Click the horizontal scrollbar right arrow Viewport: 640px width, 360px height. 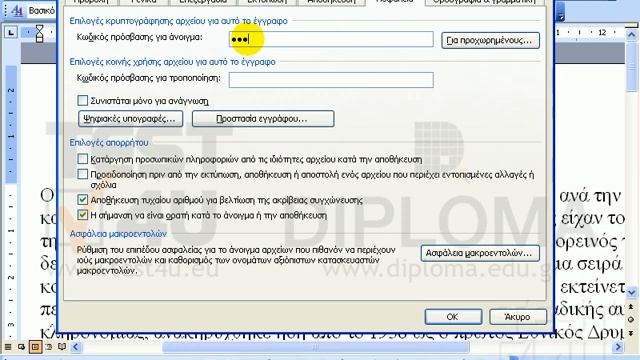click(618, 347)
